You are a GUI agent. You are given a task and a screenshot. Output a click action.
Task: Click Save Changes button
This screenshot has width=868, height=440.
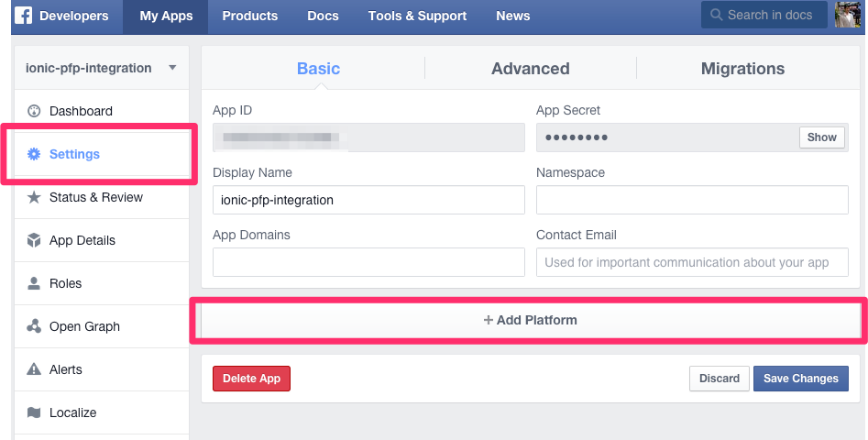(800, 379)
